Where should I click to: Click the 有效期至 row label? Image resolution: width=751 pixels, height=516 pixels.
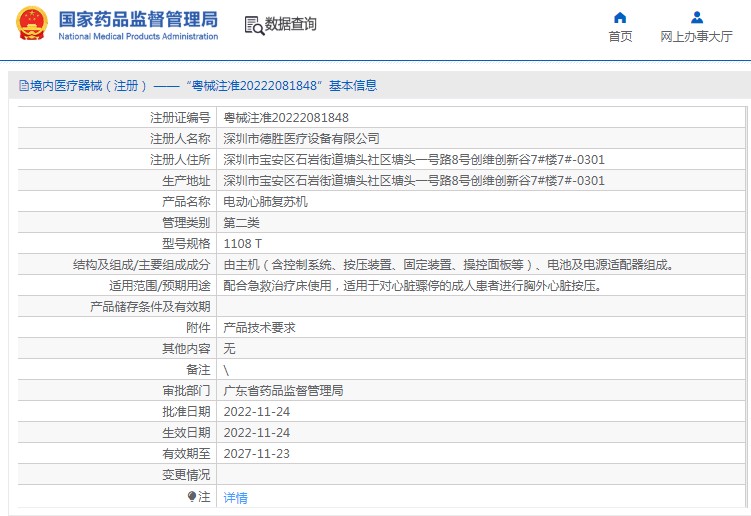coord(186,454)
